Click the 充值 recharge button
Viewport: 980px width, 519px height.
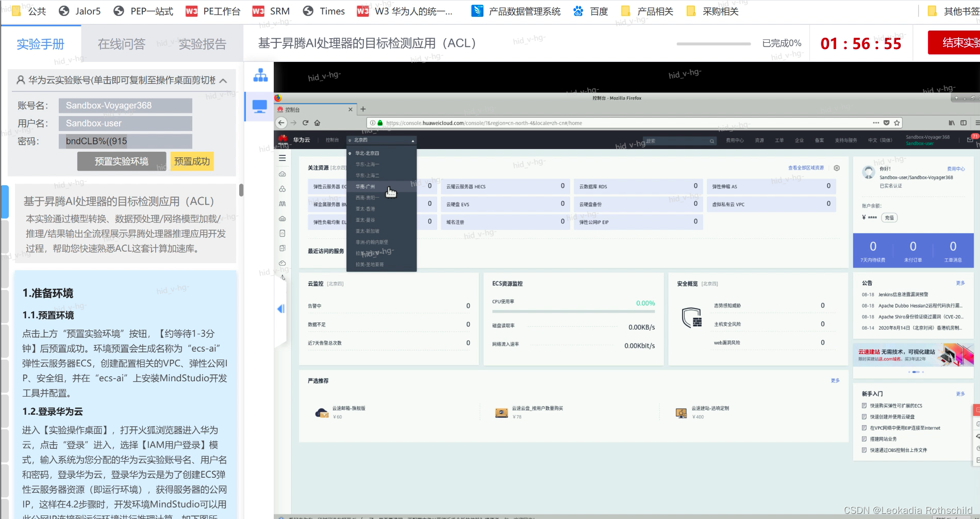(889, 218)
